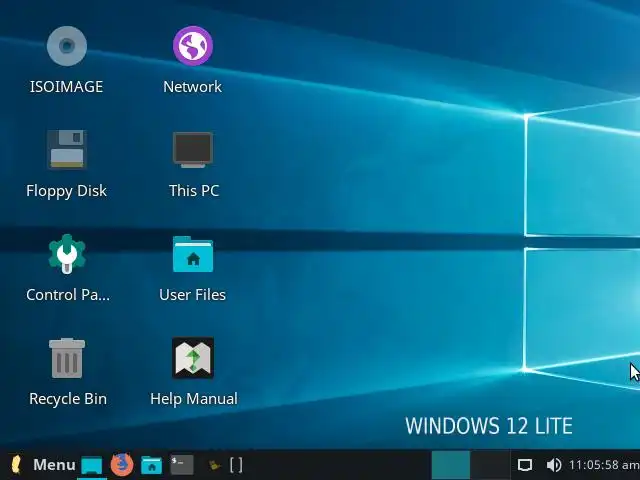
Task: Select the 'Control Pa...' label text
Action: tap(68, 295)
